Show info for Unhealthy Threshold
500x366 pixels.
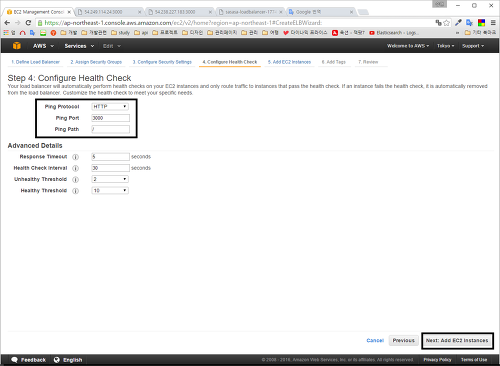point(76,180)
